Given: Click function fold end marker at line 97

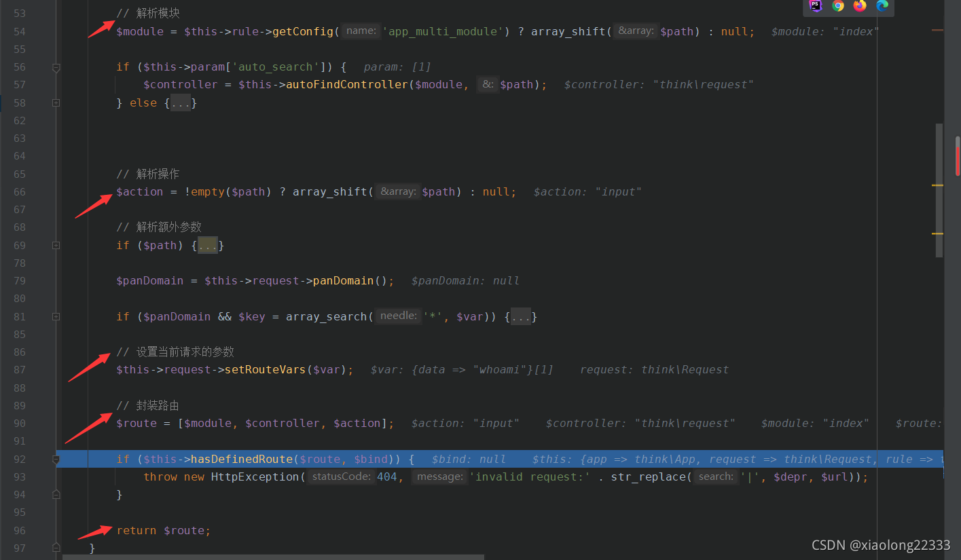Looking at the screenshot, I should point(56,548).
